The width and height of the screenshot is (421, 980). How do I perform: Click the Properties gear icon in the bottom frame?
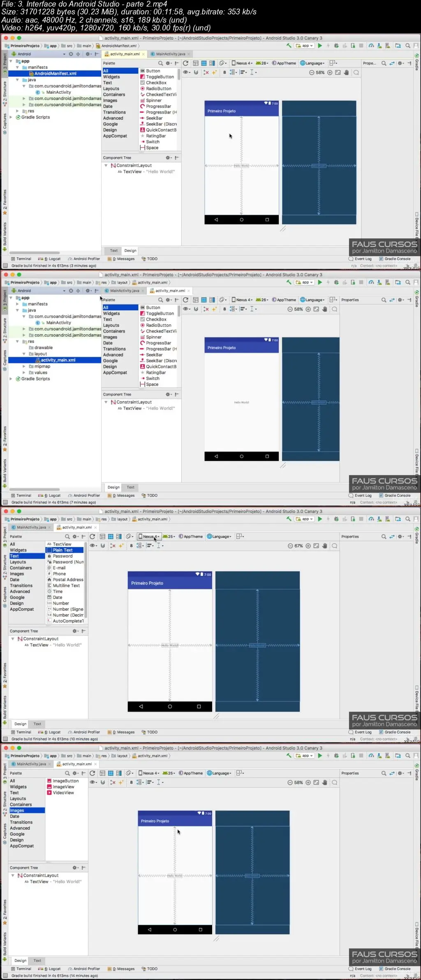click(x=401, y=773)
